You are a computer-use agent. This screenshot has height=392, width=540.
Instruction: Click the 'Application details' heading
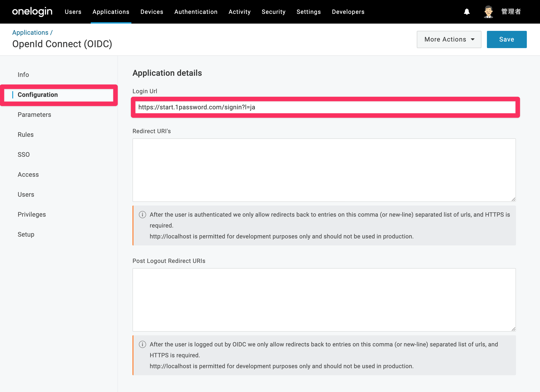(167, 73)
